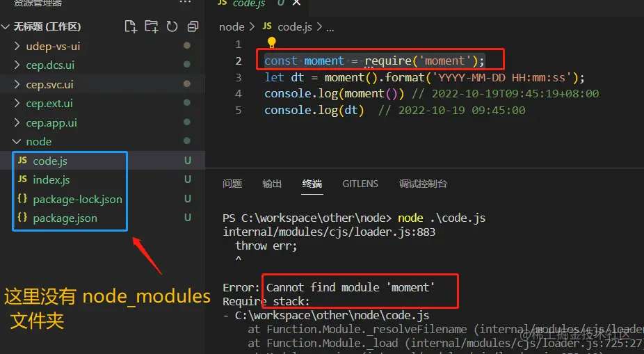This screenshot has width=644, height=354.
Task: Click the C:\workspace\other\node\code.js stack path
Action: [332, 315]
